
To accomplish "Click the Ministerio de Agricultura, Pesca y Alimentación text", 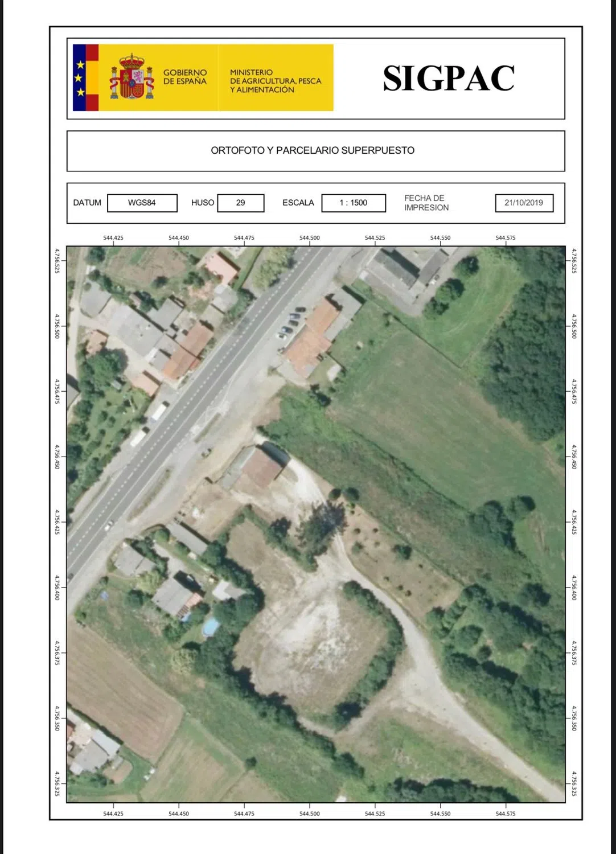I will pyautogui.click(x=275, y=81).
